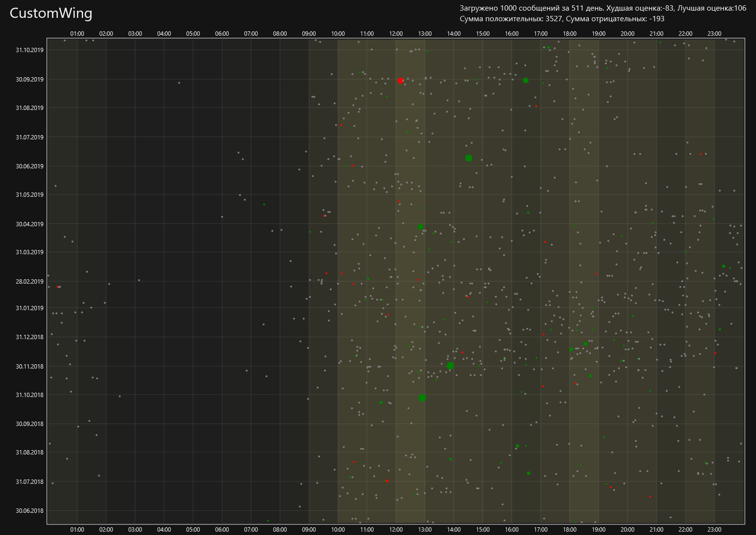Click the 'Загружено 1000 сообщений' statistics line

point(603,8)
